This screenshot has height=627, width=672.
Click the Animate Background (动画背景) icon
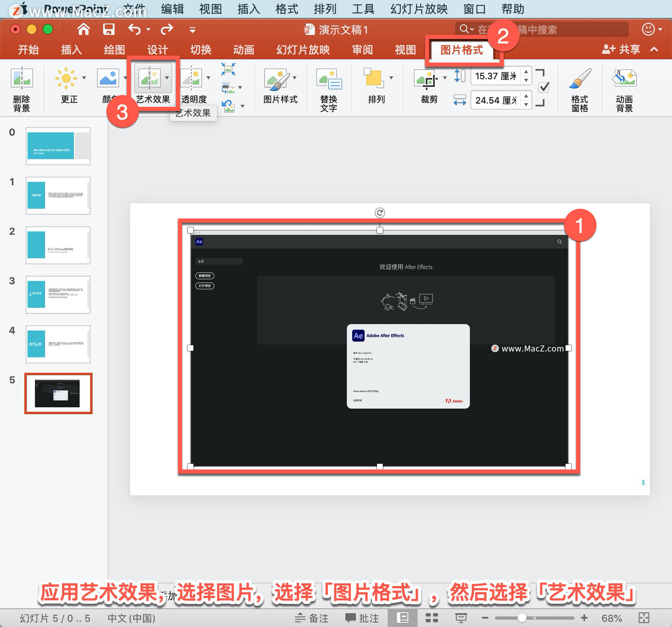[624, 78]
